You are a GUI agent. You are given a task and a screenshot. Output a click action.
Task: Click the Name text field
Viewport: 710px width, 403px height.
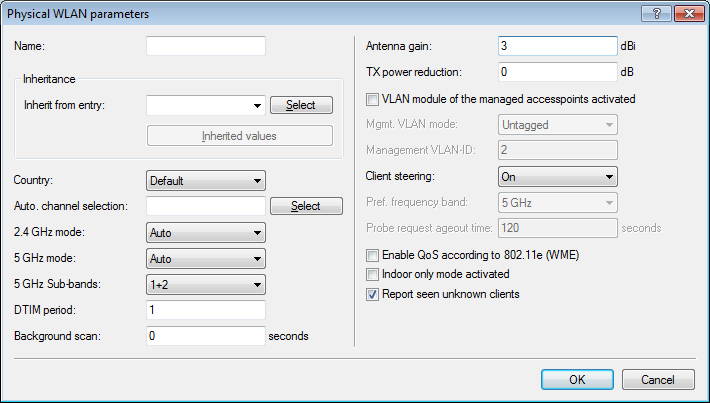coord(205,46)
